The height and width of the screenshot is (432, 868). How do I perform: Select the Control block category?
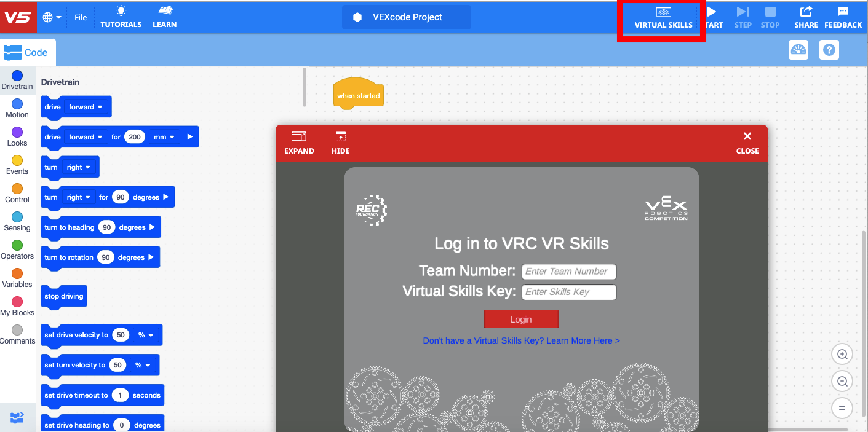pos(17,194)
